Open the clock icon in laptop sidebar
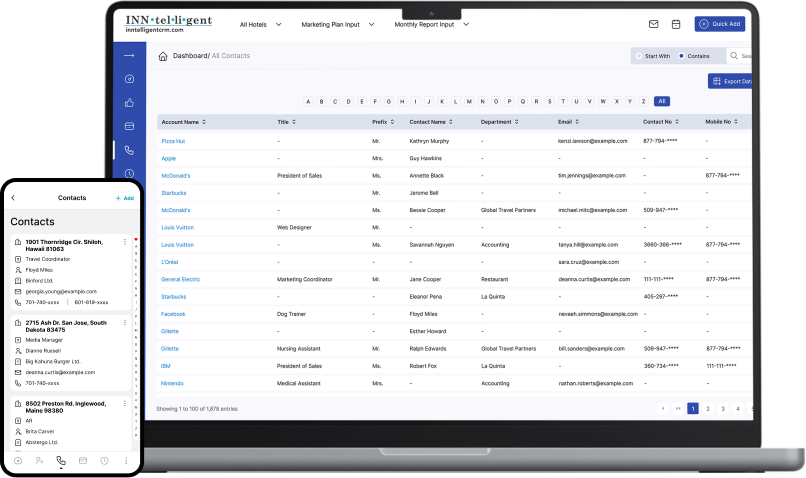806x478 pixels. click(x=129, y=173)
